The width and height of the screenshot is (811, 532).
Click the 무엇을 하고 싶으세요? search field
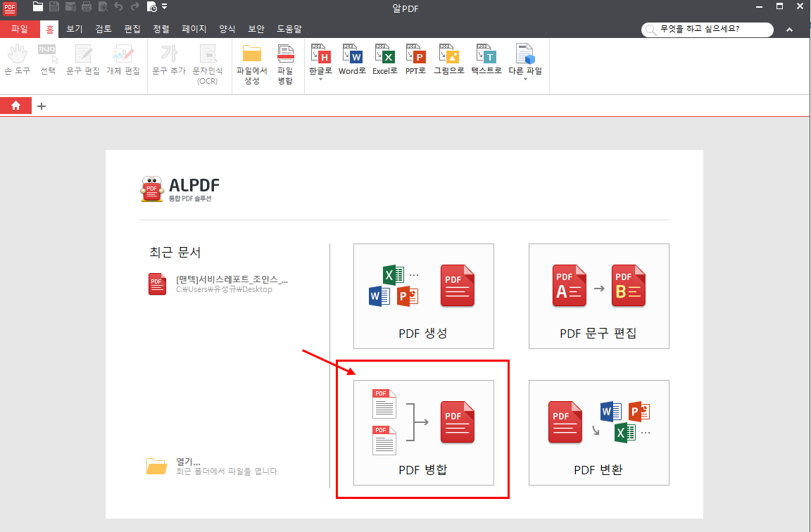(x=708, y=30)
